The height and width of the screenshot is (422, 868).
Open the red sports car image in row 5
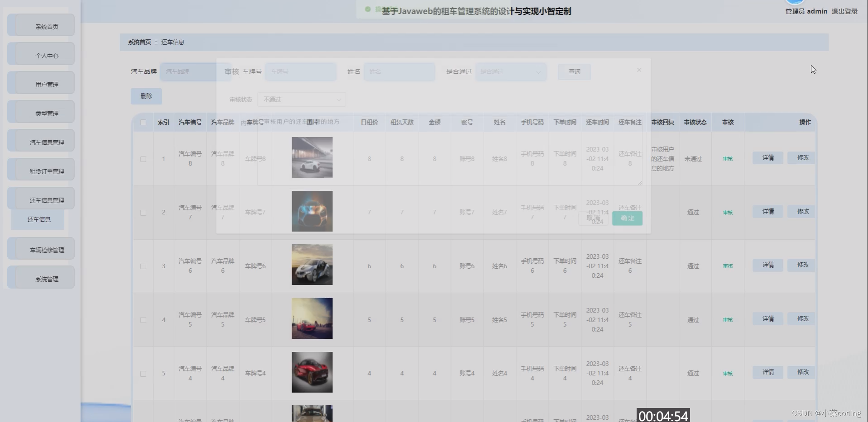(312, 372)
